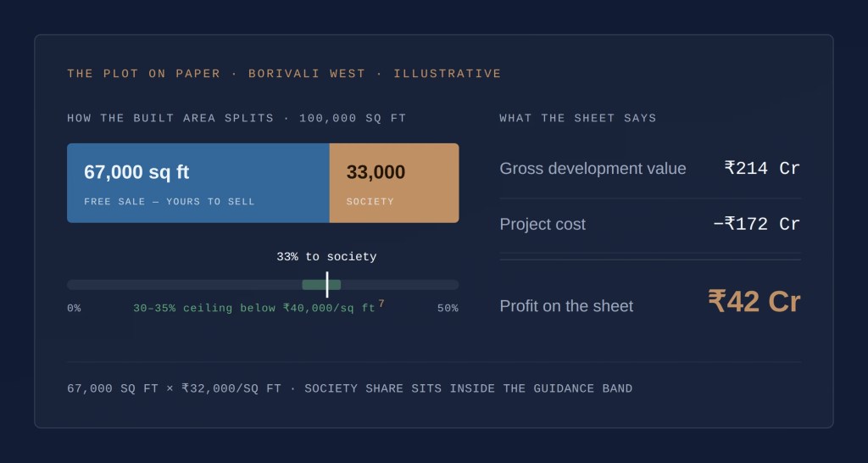868x463 pixels.
Task: Click the '−₹172 Cr' value
Action: coord(757,225)
